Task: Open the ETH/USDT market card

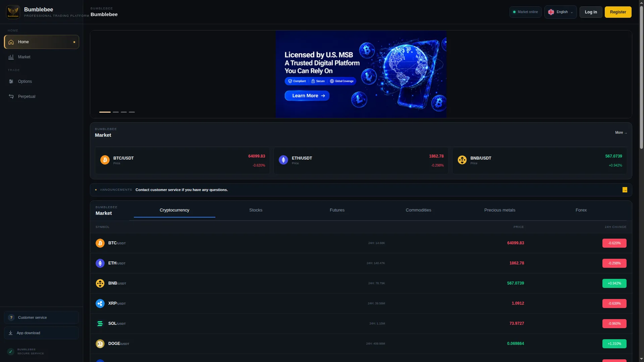Action: [361, 161]
